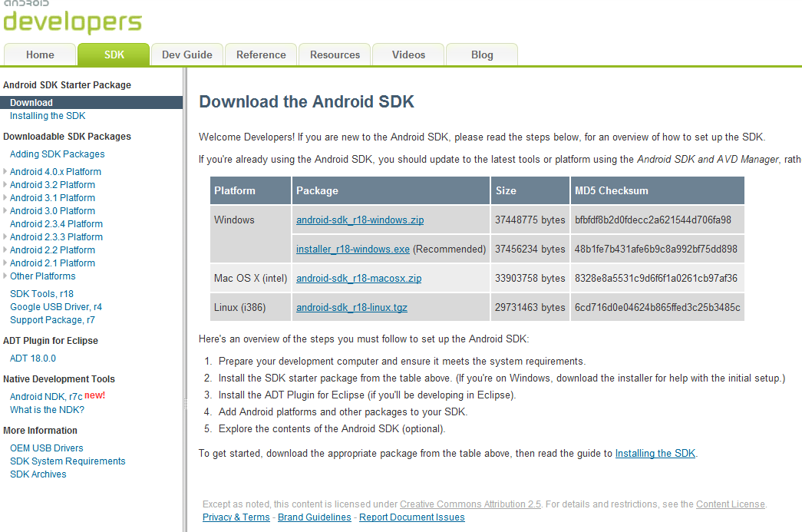802x532 pixels.
Task: Click the sidebar resize divider handle
Action: (x=184, y=403)
